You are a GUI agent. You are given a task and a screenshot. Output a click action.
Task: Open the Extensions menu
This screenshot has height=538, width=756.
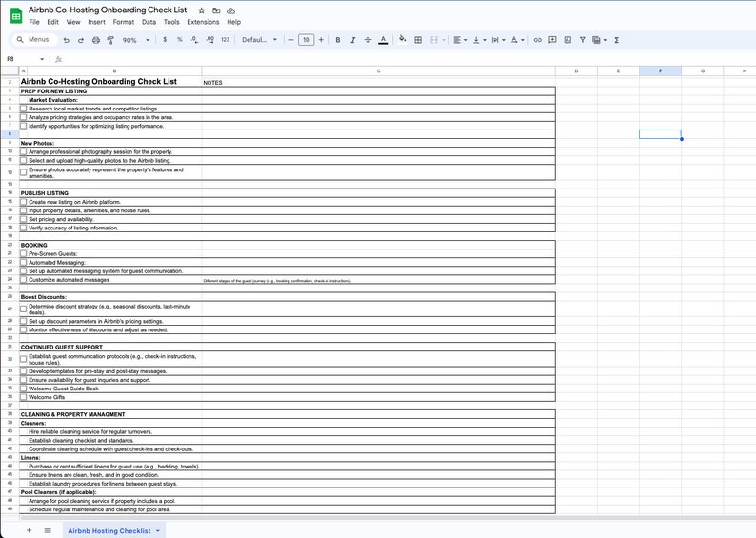pos(203,22)
